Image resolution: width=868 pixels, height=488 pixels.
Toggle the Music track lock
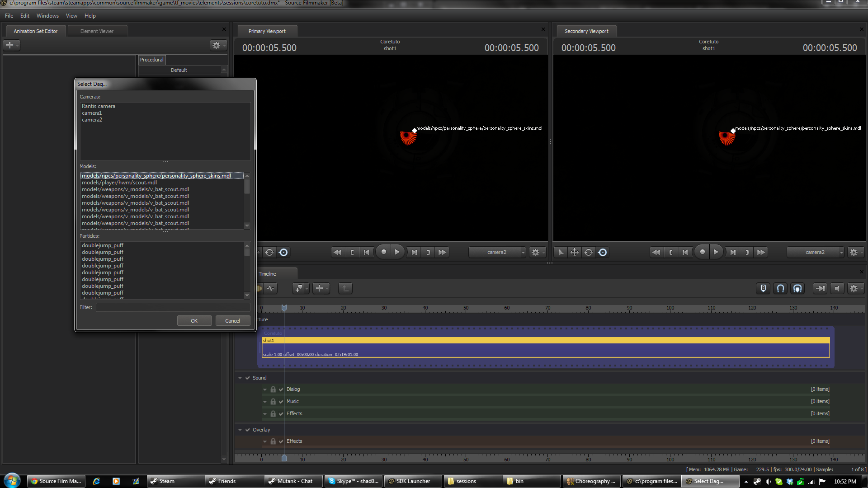273,402
